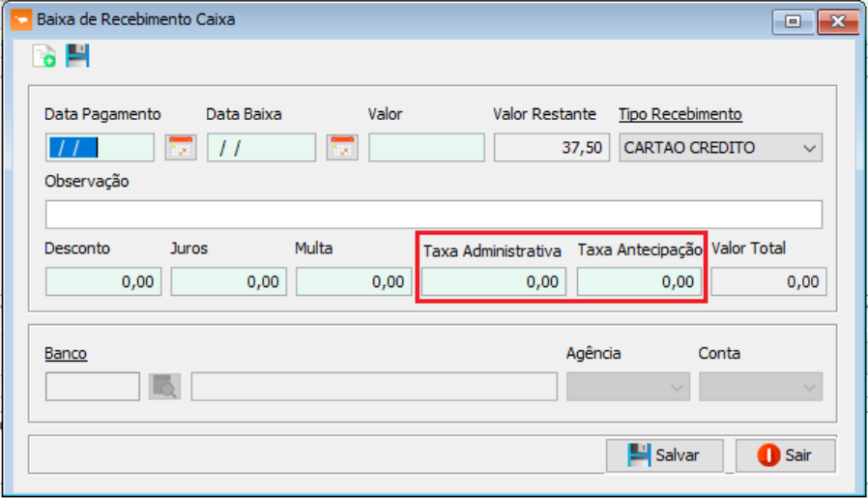Screen dimensions: 868x498
Task: Click the Taxa Administrativa value field
Action: pos(493,281)
